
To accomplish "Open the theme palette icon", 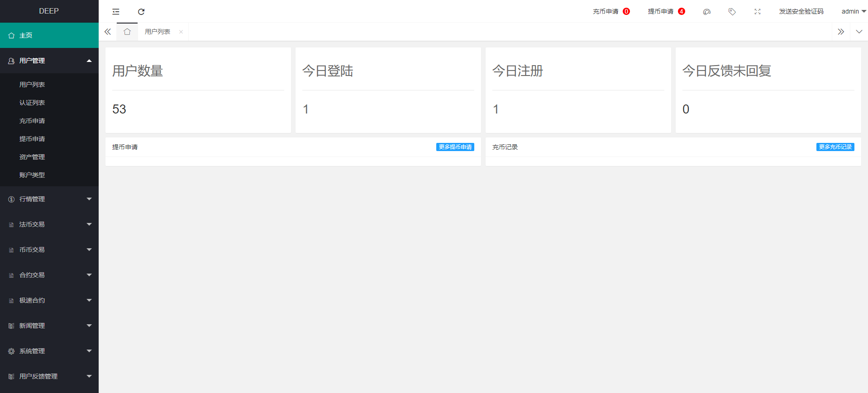I will coord(706,12).
